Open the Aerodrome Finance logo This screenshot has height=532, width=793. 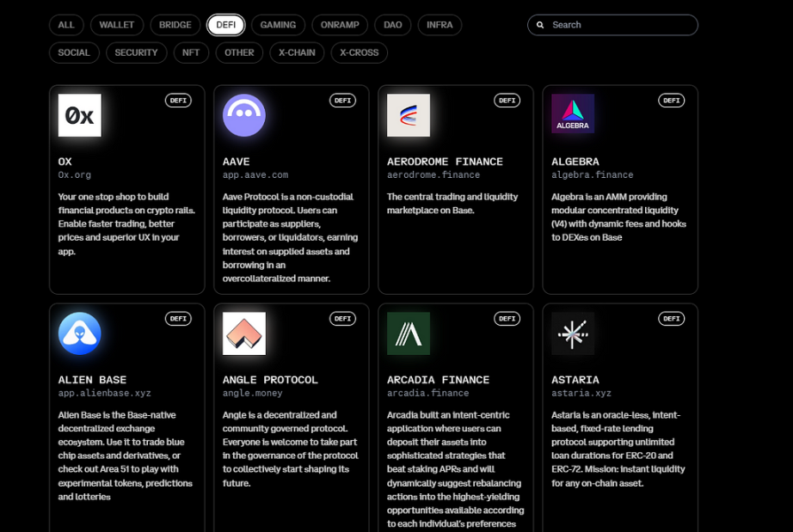pyautogui.click(x=409, y=115)
